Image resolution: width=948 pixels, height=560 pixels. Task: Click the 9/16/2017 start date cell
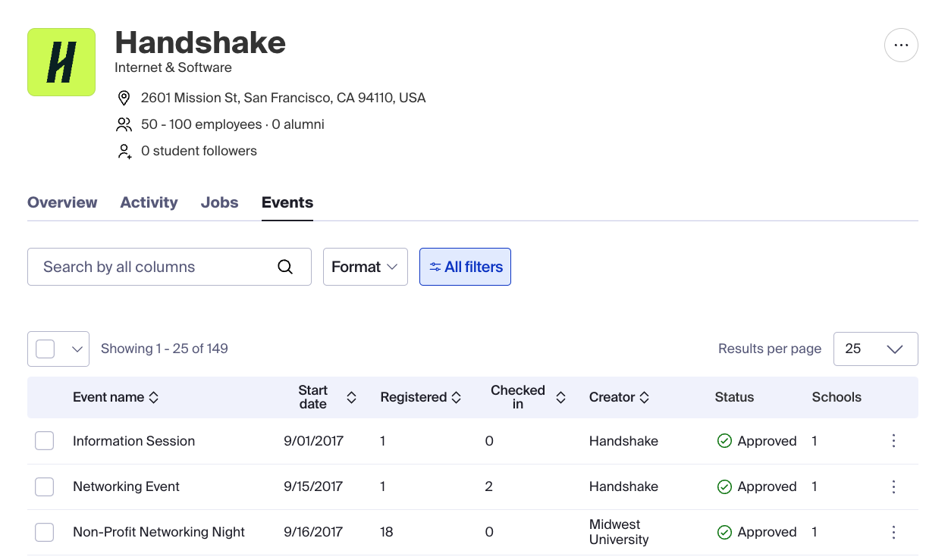pyautogui.click(x=314, y=532)
